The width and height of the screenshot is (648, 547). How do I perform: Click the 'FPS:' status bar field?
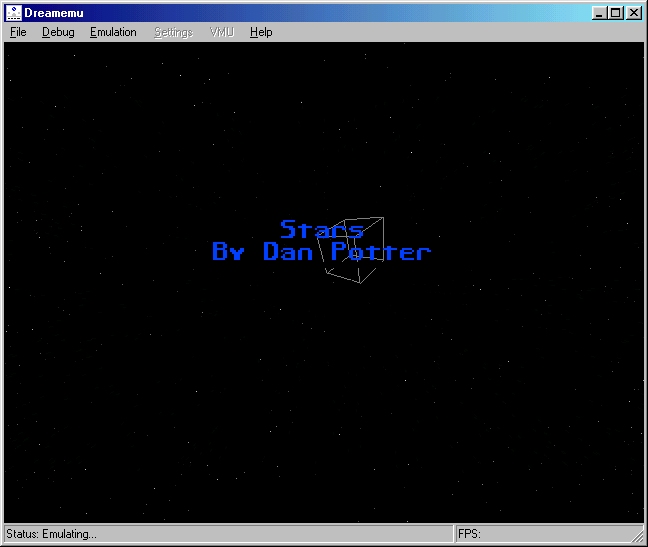coord(549,534)
